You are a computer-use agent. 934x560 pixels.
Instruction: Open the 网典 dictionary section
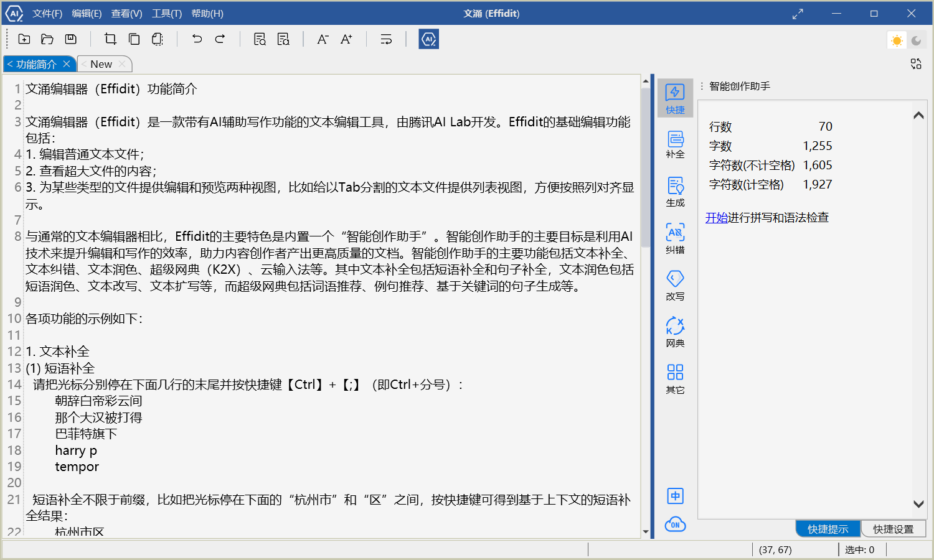675,332
